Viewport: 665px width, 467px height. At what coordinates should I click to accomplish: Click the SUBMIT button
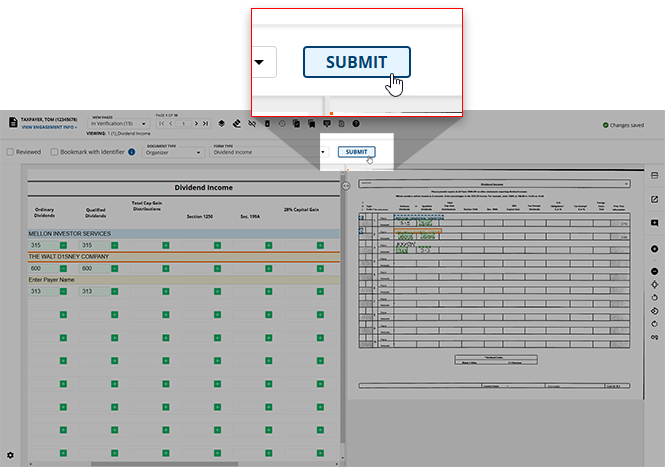[356, 152]
